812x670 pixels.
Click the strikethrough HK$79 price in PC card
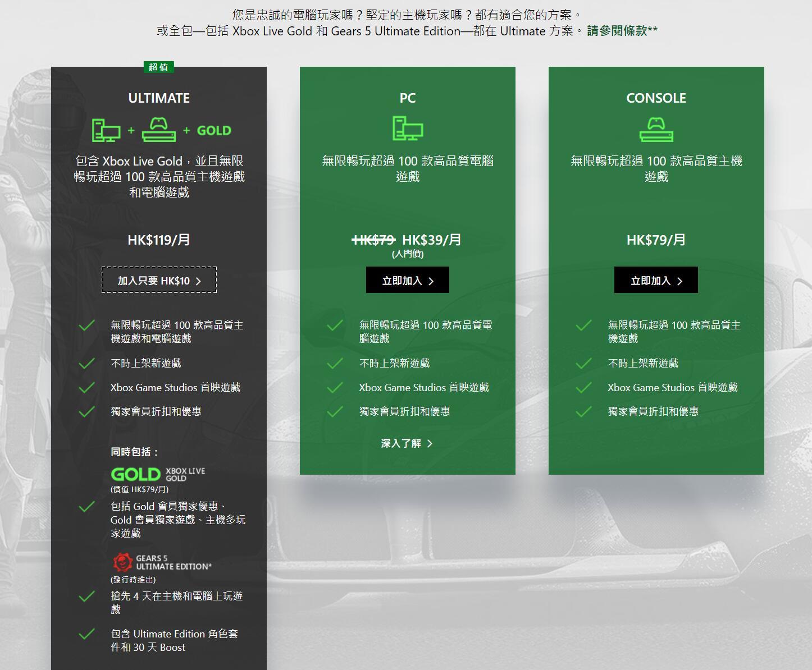(374, 240)
